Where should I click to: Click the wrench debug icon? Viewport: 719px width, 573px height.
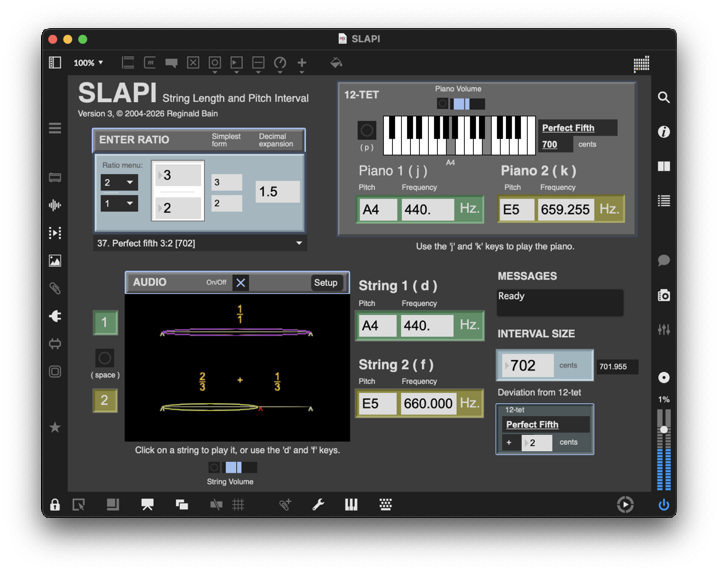coord(318,505)
